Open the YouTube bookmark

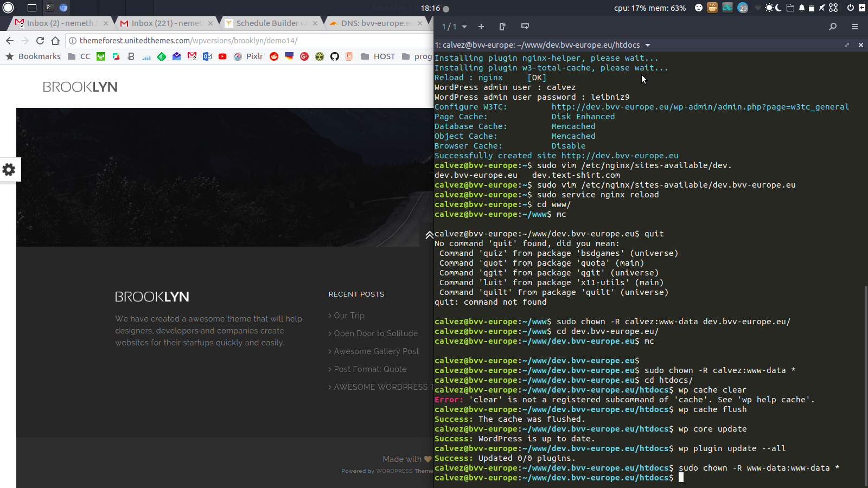[222, 56]
